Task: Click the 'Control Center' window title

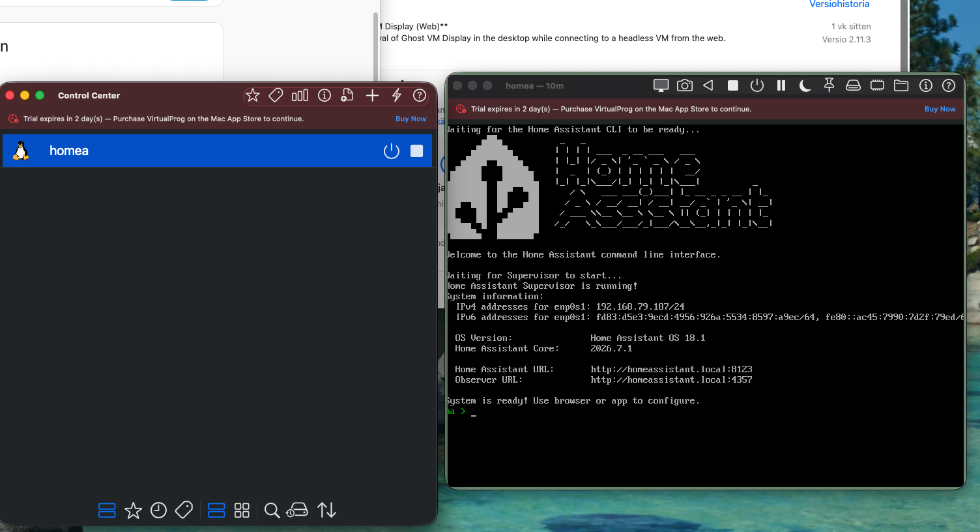Action: point(89,95)
